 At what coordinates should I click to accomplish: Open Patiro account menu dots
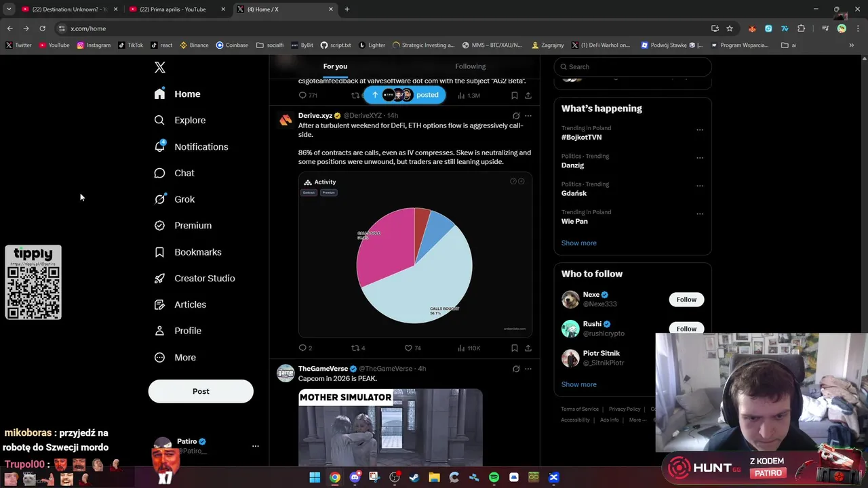(x=256, y=446)
